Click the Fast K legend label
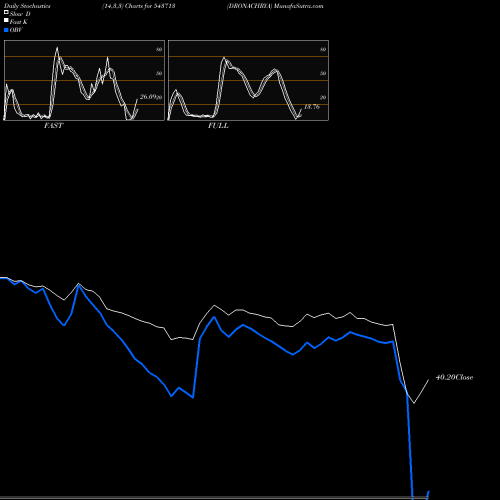Image resolution: width=500 pixels, height=500 pixels. [19, 22]
